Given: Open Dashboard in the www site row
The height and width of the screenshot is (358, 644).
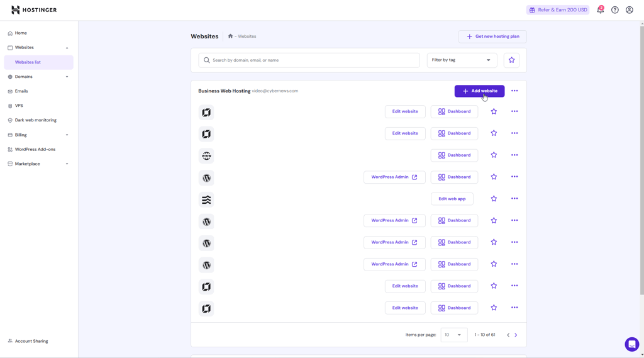Looking at the screenshot, I should click(x=454, y=155).
